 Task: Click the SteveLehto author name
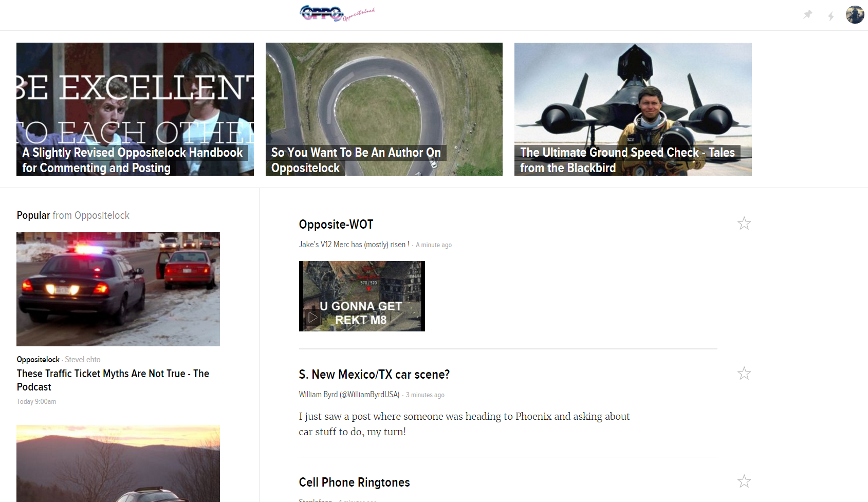83,360
